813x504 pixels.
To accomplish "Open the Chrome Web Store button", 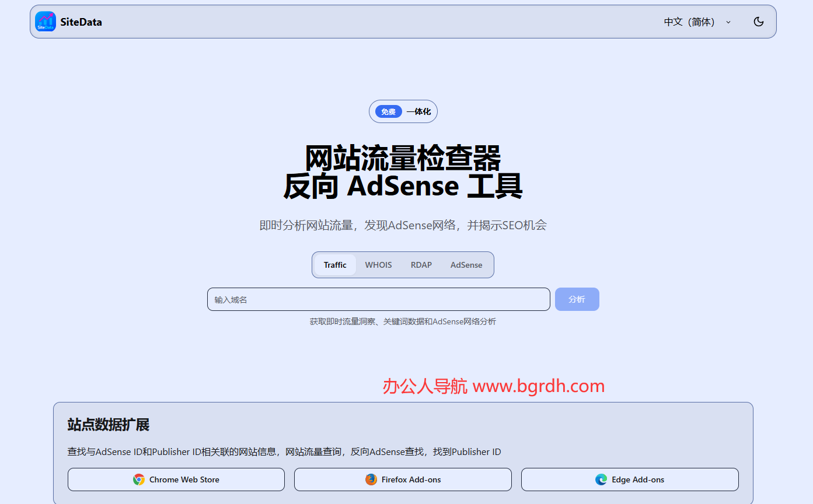I will coord(176,480).
